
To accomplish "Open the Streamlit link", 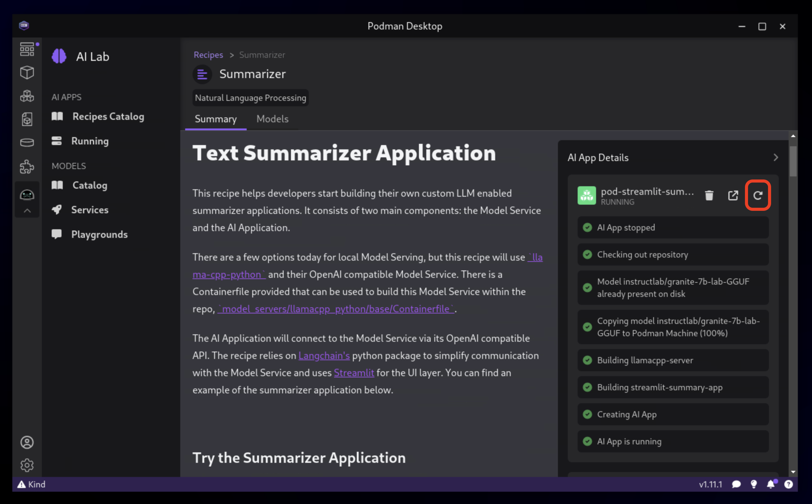I will click(x=354, y=373).
